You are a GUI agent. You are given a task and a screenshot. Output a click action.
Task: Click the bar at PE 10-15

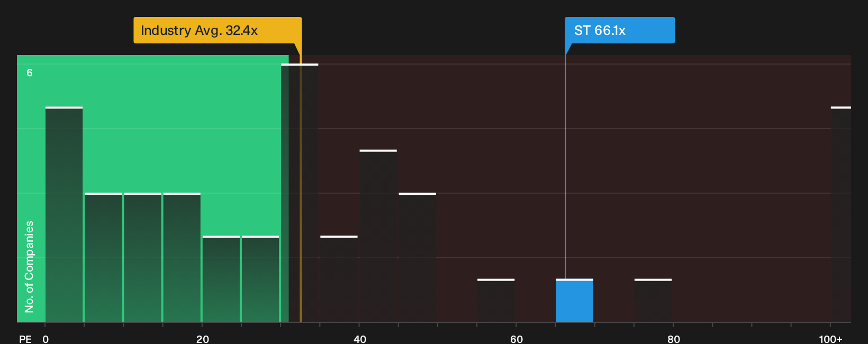pyautogui.click(x=142, y=258)
